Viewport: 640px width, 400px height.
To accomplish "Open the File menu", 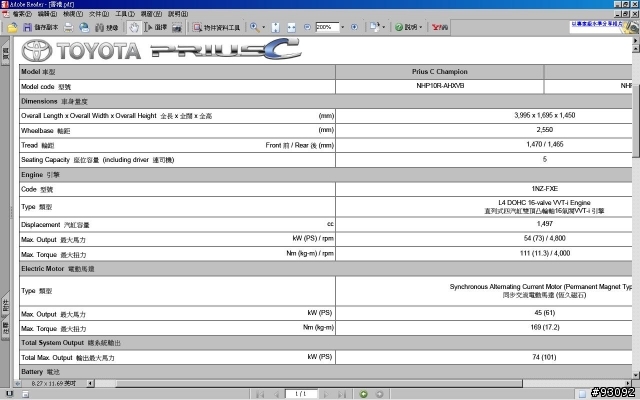I will pos(22,14).
